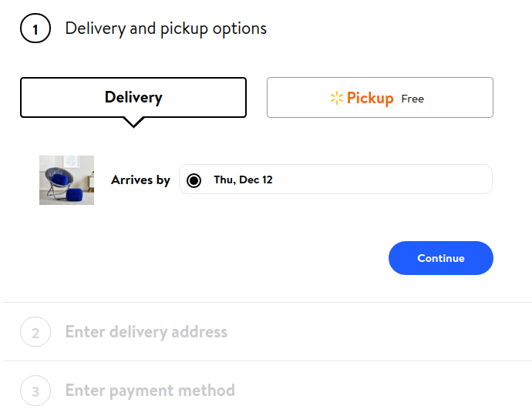The image size is (532, 416).
Task: Click the Walmart spark icon beside Pickup
Action: [337, 98]
